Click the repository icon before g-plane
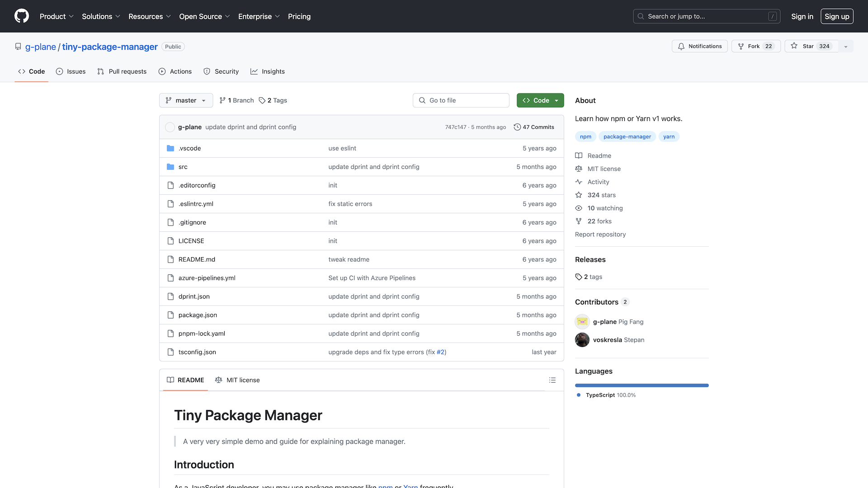868x488 pixels. pos(18,47)
